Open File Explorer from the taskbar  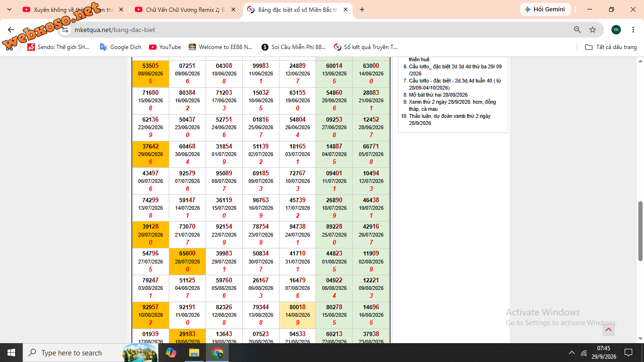tap(194, 353)
